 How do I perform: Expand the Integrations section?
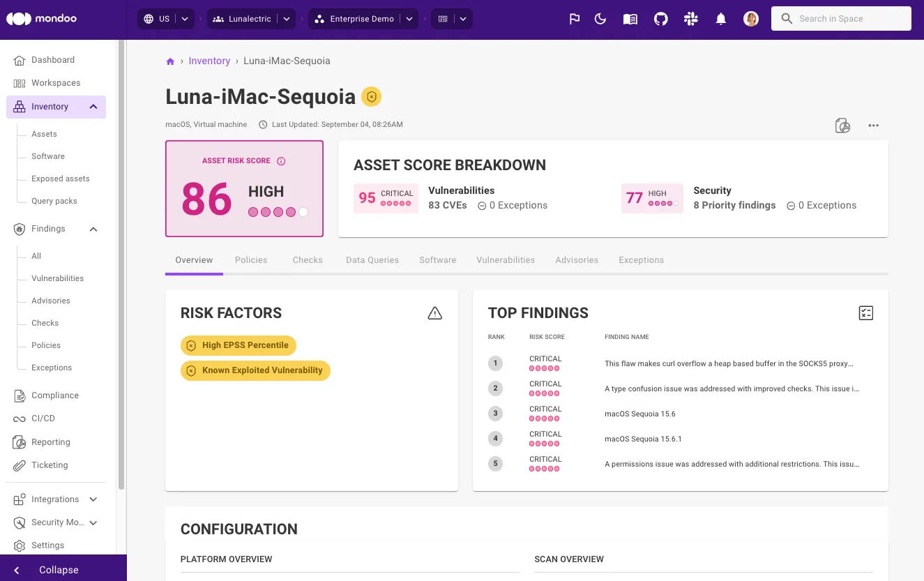[x=93, y=499]
